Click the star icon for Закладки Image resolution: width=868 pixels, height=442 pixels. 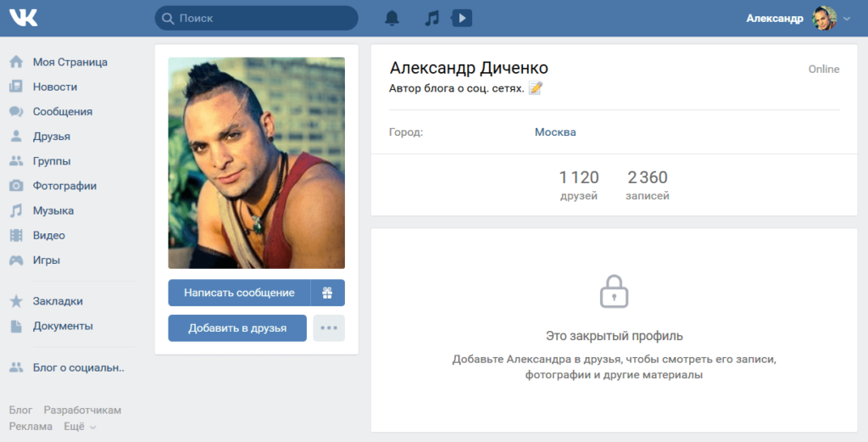pos(16,301)
